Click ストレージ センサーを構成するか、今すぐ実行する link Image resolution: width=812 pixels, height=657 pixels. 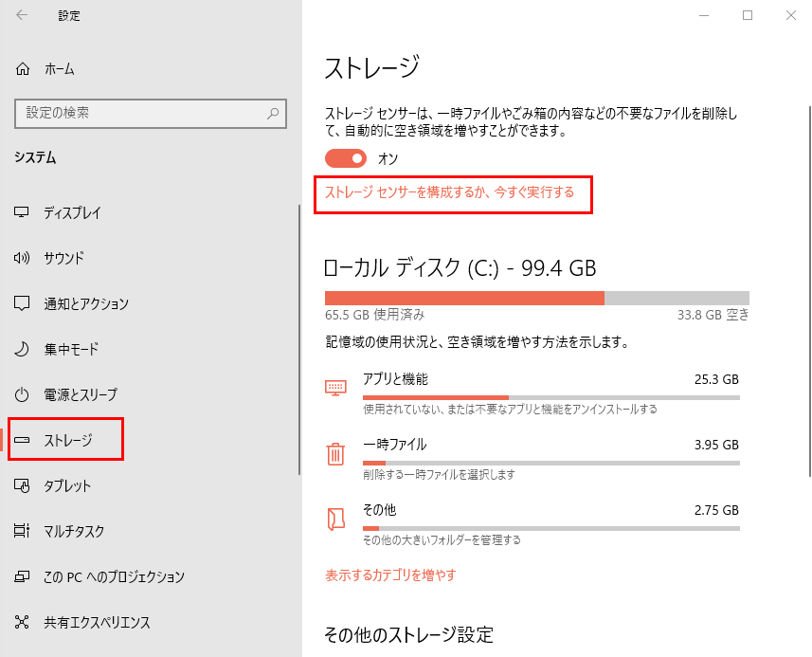click(450, 192)
